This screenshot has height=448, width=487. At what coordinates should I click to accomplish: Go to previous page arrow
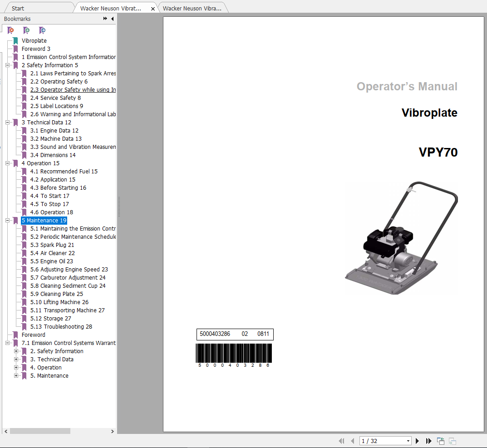(353, 441)
